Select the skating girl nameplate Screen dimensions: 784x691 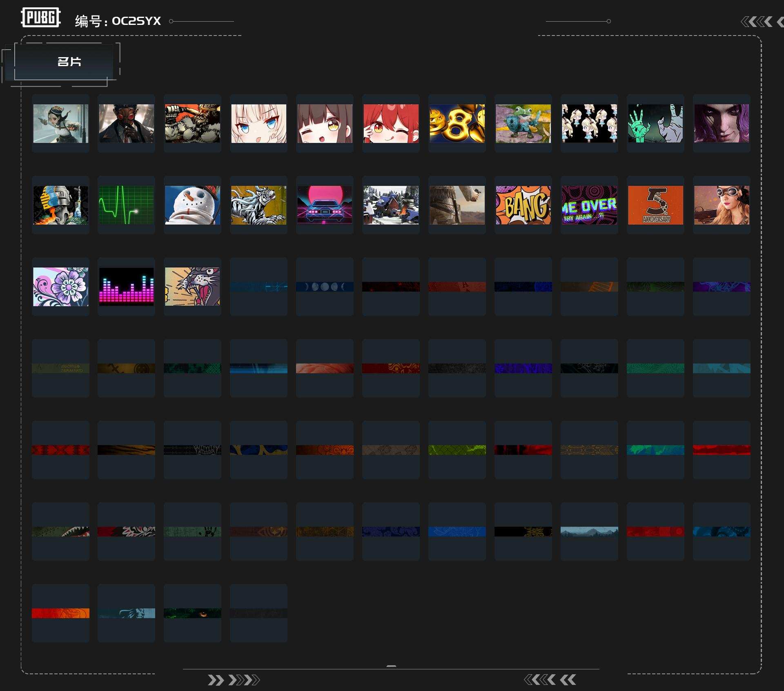[60, 123]
